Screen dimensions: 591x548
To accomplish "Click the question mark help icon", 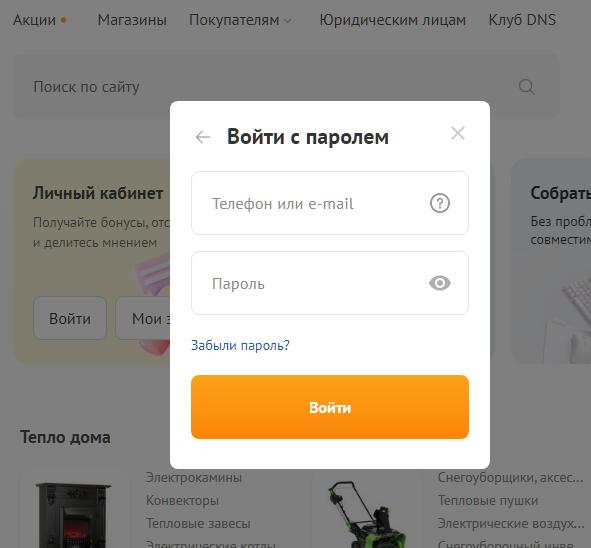I will pos(439,203).
